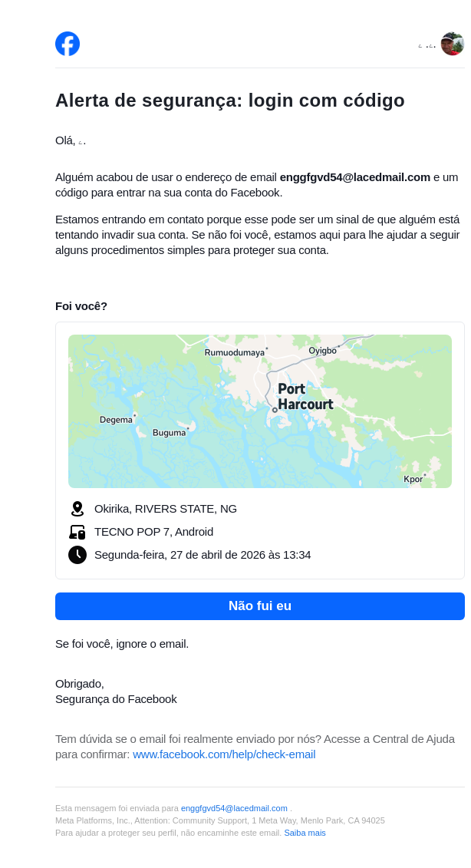
Task: Click the Port Harcourt label on map
Action: click(305, 397)
